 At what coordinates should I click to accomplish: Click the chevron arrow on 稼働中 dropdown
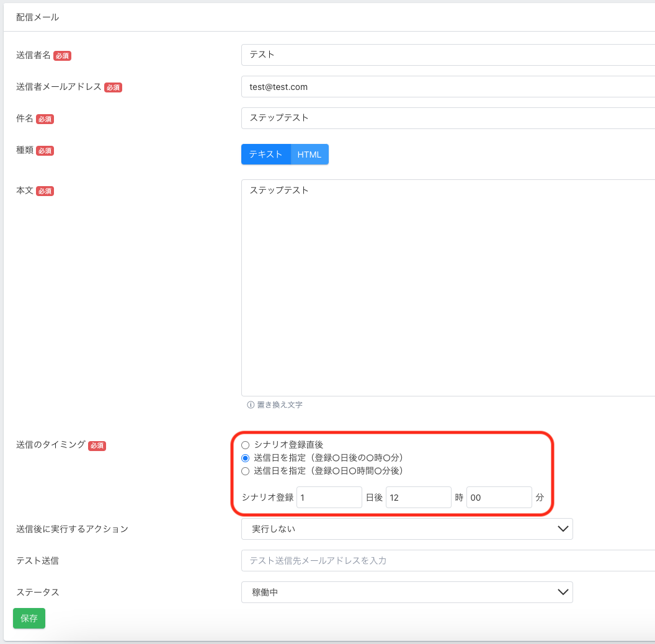click(563, 593)
